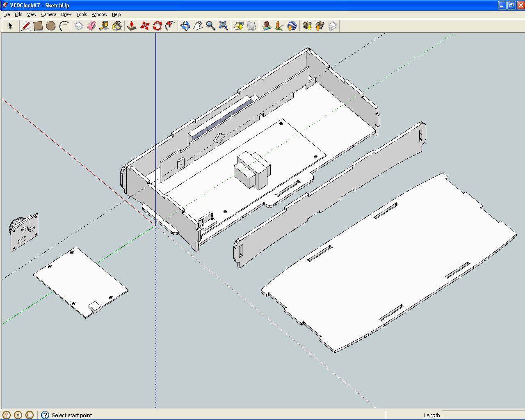
Task: Click the Make Component icon
Action: coord(79,26)
